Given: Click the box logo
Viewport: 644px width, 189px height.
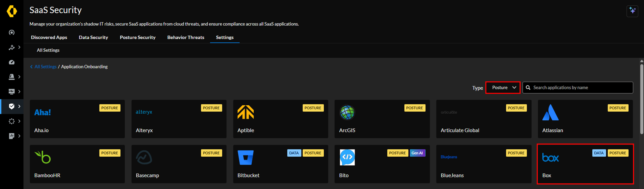Looking at the screenshot, I should (550, 157).
